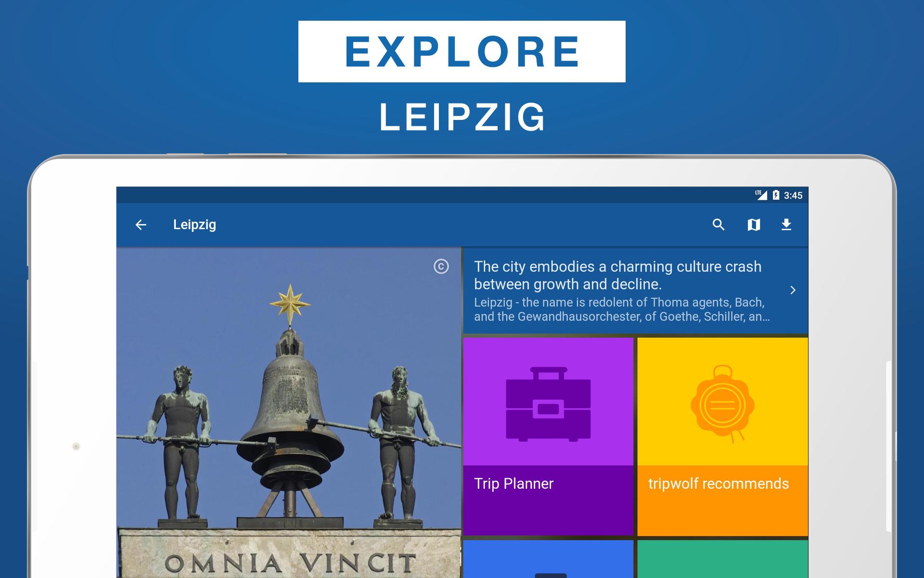Open search with the magnifier icon
This screenshot has height=578, width=924.
719,224
